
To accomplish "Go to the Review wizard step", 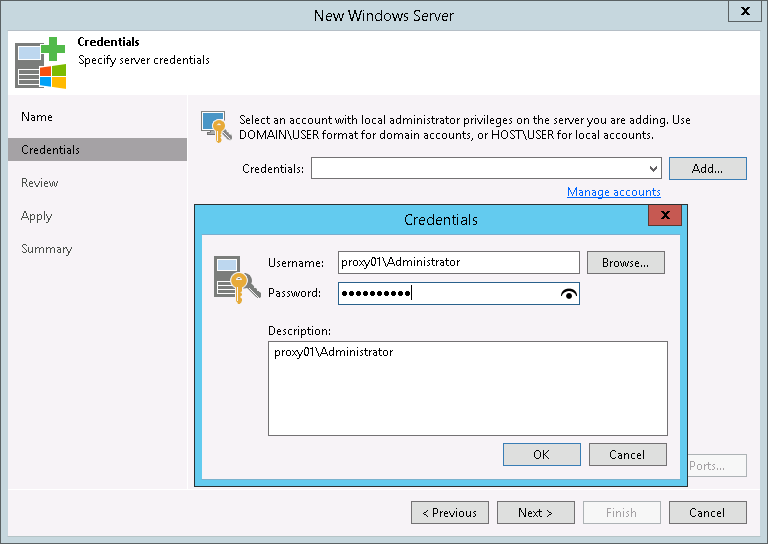I will click(x=40, y=183).
